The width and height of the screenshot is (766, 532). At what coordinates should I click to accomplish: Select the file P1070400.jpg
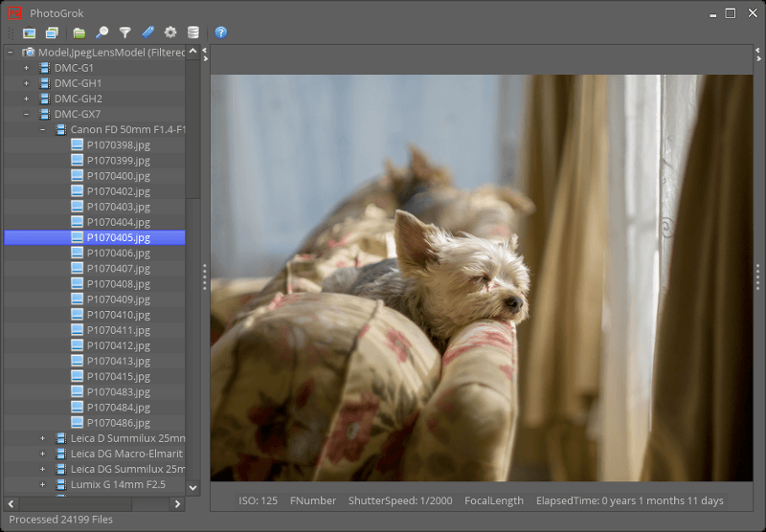tap(118, 176)
